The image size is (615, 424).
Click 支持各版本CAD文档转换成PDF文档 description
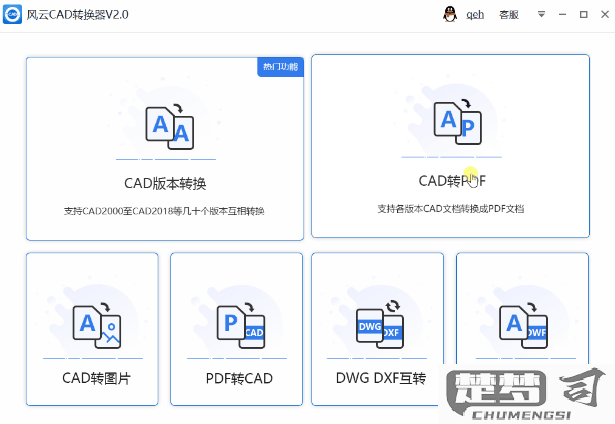(451, 209)
